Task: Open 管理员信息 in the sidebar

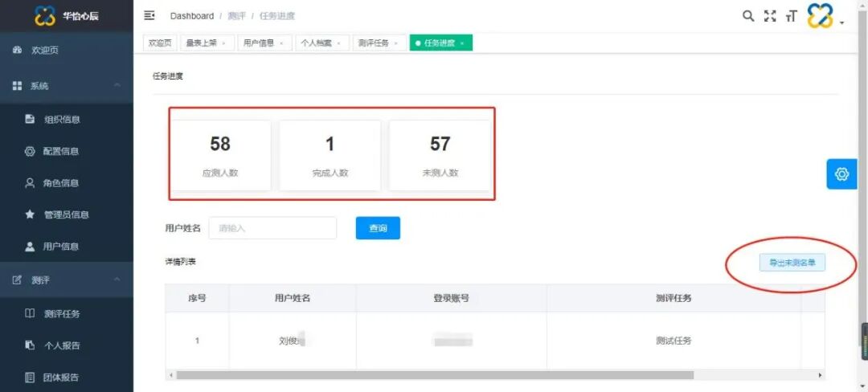Action: [x=67, y=214]
